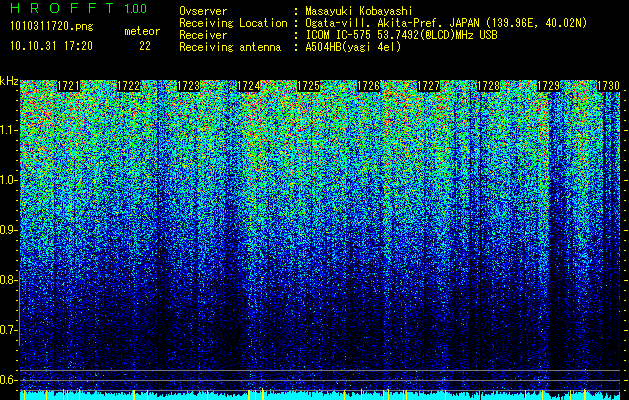Click the 1726 time marker label
Image resolution: width=629 pixels, height=400 pixels.
(368, 86)
